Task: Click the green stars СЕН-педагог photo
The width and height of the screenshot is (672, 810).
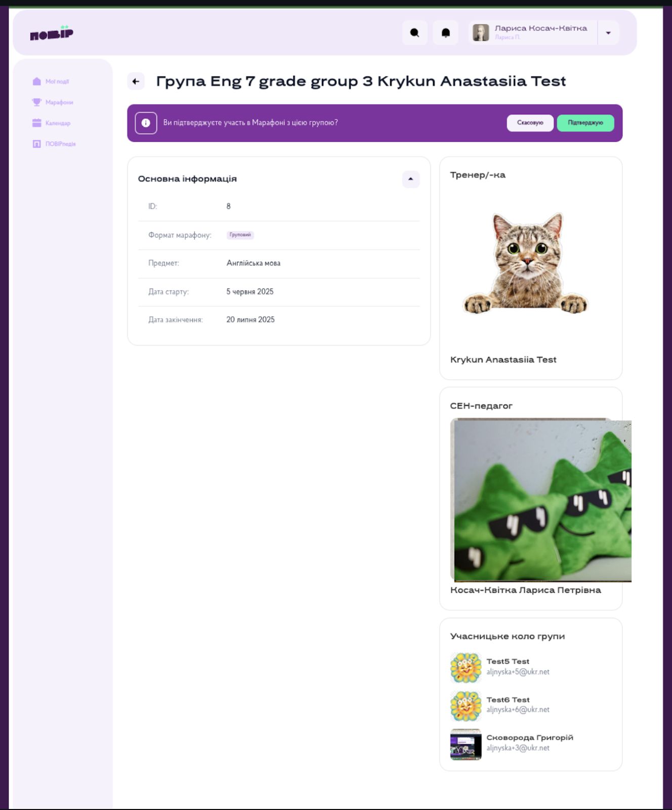Action: tap(541, 500)
